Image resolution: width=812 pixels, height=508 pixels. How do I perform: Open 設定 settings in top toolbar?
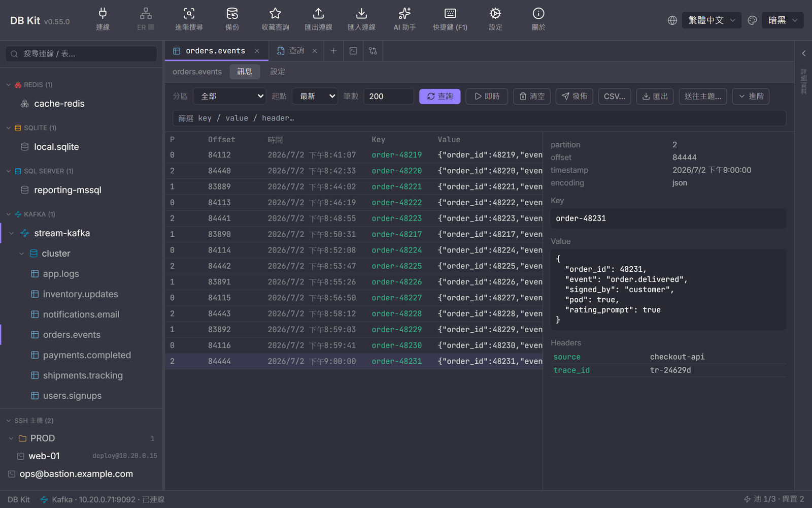[x=495, y=19]
